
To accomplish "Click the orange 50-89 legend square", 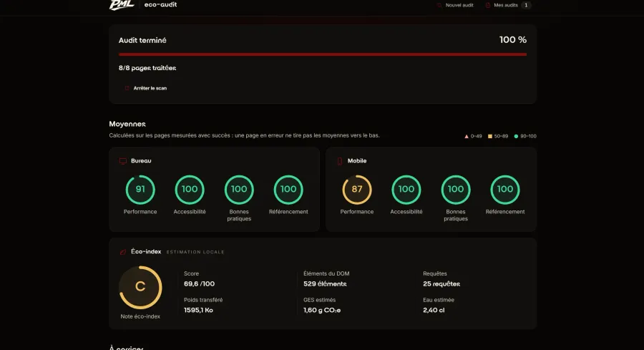I will click(x=489, y=137).
